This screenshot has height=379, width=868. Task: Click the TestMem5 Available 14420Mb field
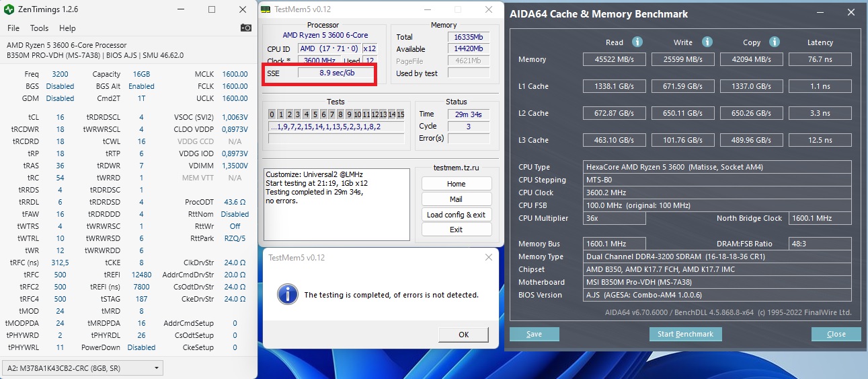click(x=469, y=49)
